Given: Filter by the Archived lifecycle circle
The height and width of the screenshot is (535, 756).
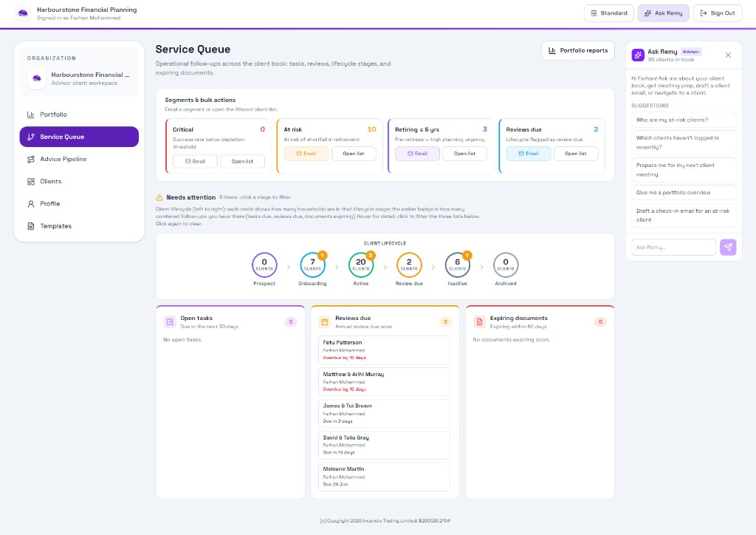Looking at the screenshot, I should pyautogui.click(x=505, y=265).
